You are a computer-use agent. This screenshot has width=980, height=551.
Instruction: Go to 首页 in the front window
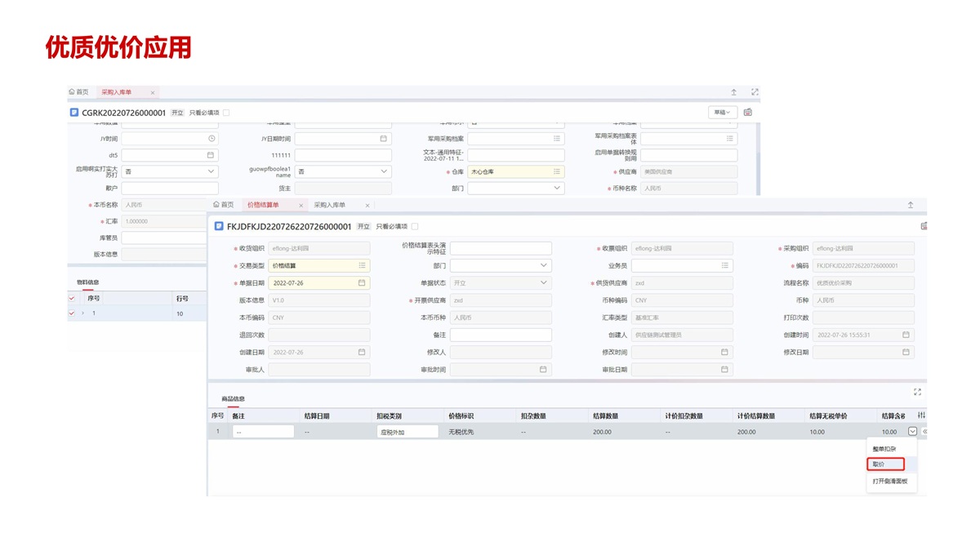click(223, 205)
